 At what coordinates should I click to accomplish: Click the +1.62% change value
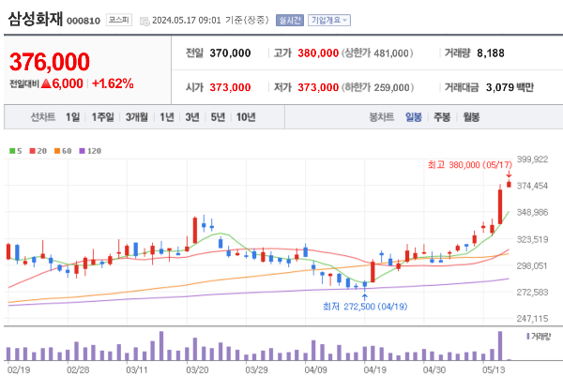tap(113, 83)
